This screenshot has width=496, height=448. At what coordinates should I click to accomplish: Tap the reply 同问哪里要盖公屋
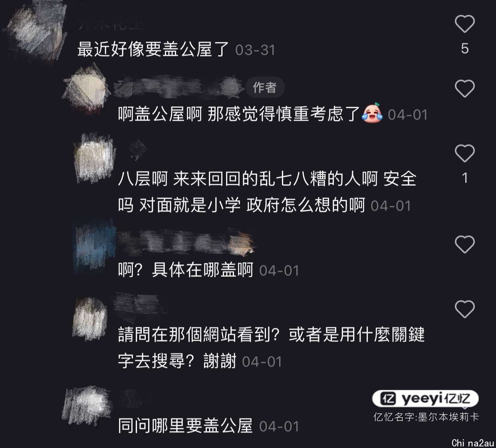[x=185, y=426]
